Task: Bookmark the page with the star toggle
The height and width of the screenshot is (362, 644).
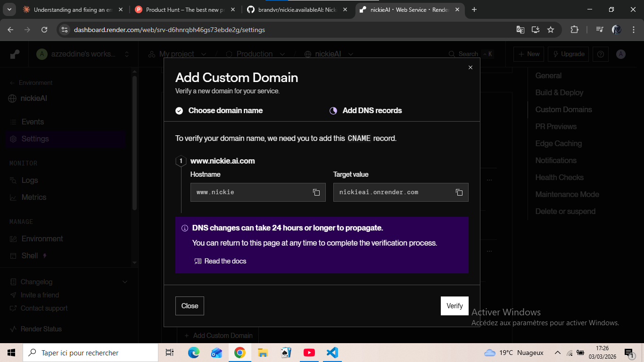Action: click(551, 29)
